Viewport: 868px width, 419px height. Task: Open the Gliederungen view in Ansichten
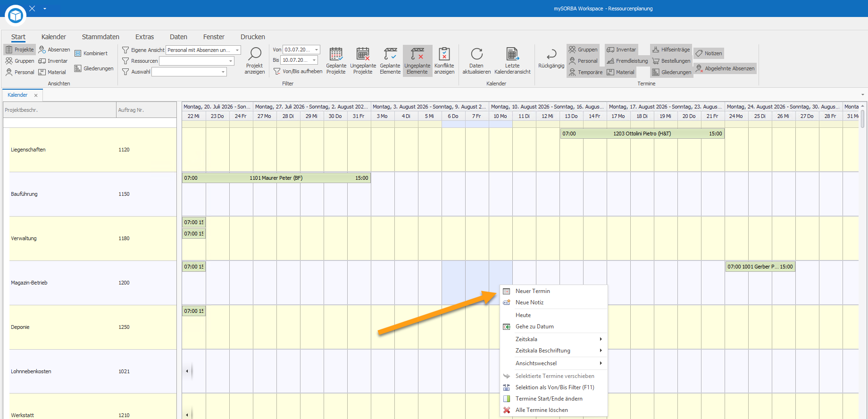[94, 68]
